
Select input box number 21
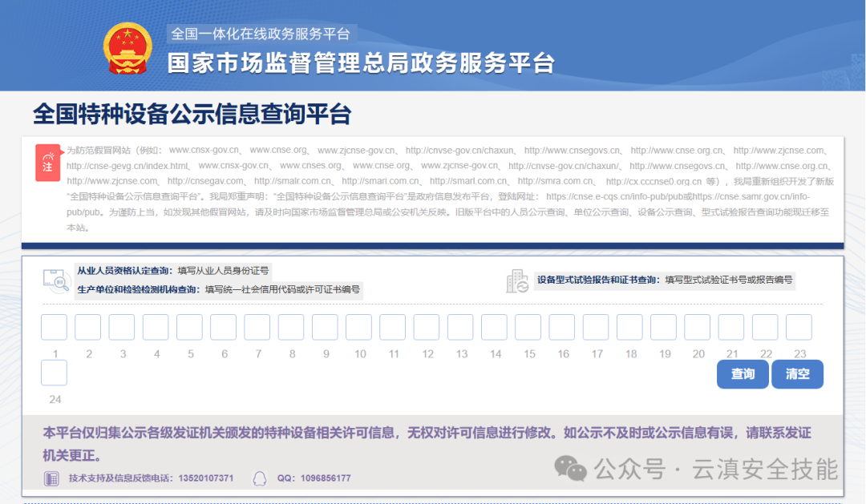pyautogui.click(x=731, y=328)
